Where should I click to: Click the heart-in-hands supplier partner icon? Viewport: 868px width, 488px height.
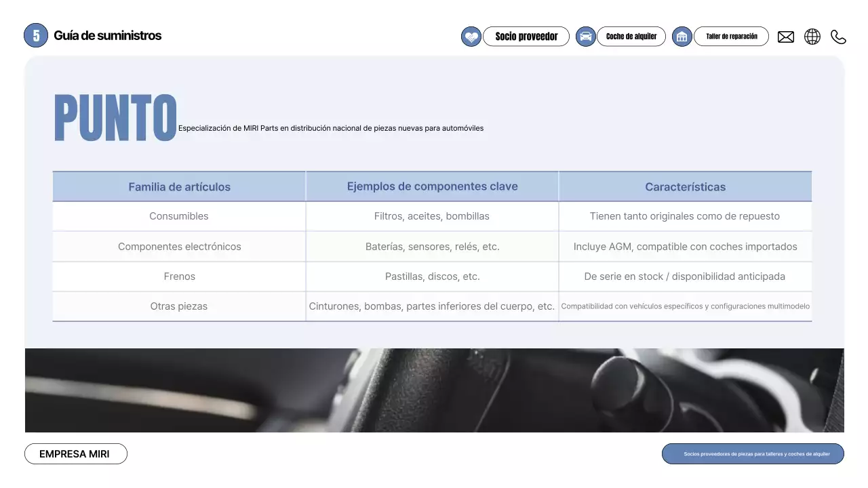pos(471,37)
